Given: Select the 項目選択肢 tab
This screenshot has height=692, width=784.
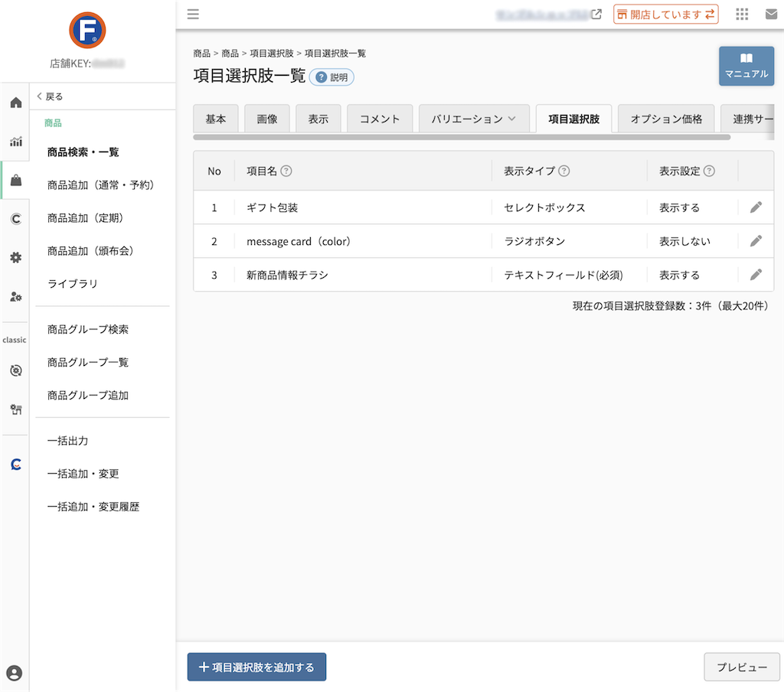Looking at the screenshot, I should [573, 119].
